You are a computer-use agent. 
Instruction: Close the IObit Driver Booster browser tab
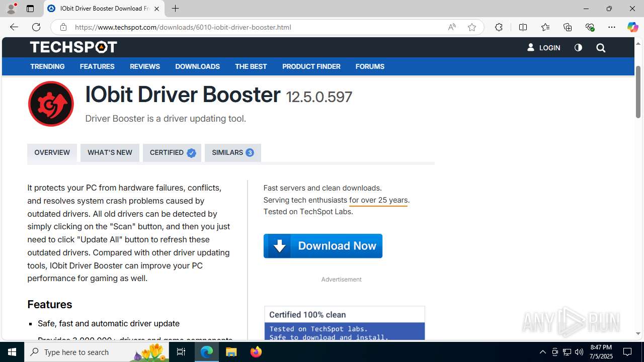156,9
